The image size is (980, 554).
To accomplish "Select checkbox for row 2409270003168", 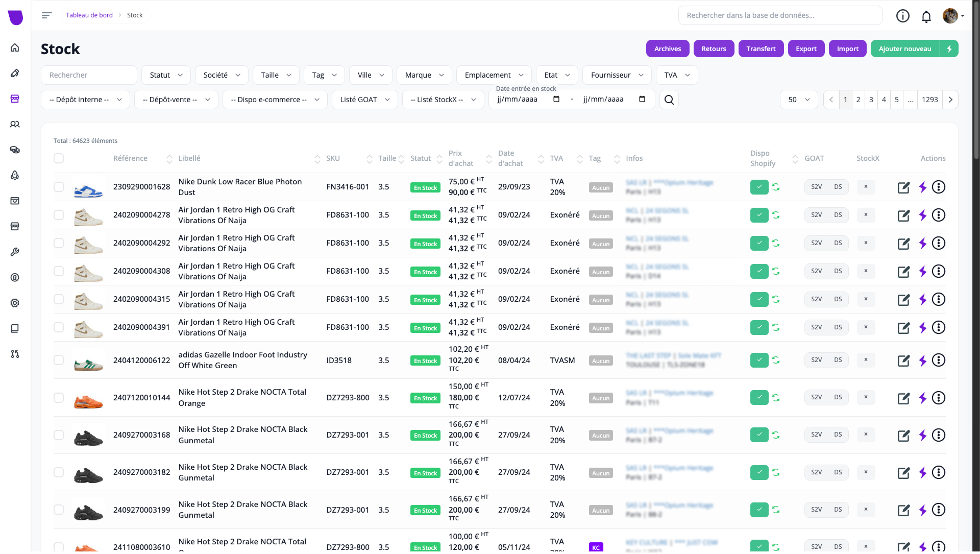I will point(59,435).
